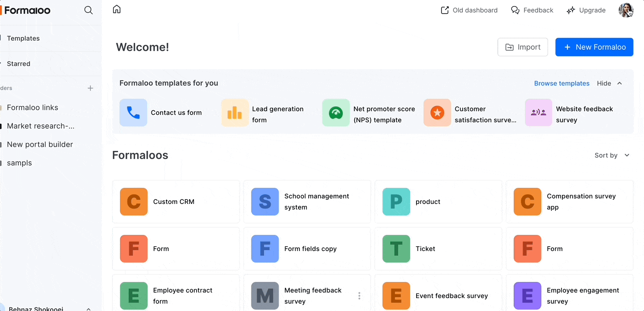Click the Meeting feedback survey M icon
Viewport: 644px width, 311px height.
point(265,296)
